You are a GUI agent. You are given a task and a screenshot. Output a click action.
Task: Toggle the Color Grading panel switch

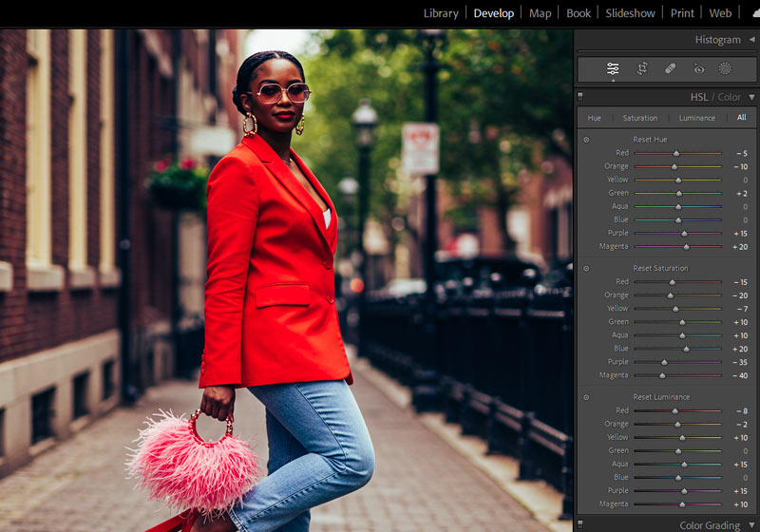click(x=580, y=524)
